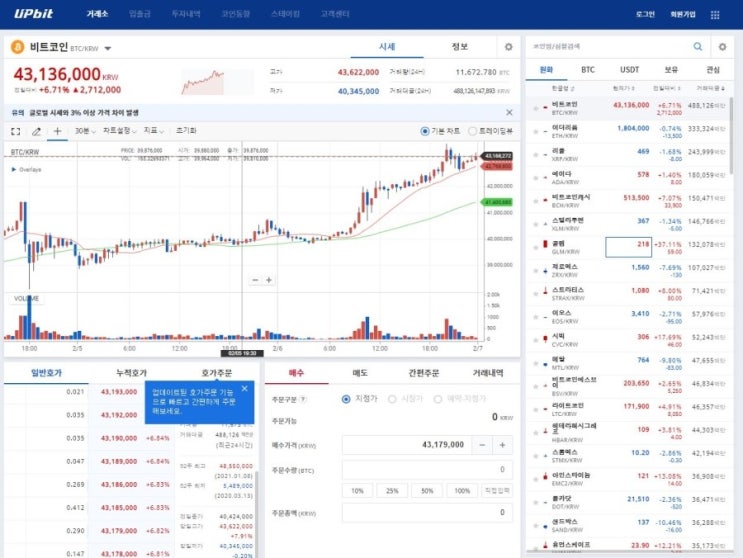Decrease buy price with minus stepper
The width and height of the screenshot is (743, 558).
pos(482,445)
